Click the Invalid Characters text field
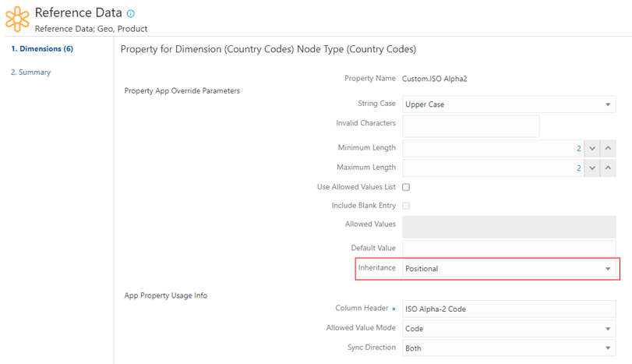The image size is (632, 364). pyautogui.click(x=471, y=125)
